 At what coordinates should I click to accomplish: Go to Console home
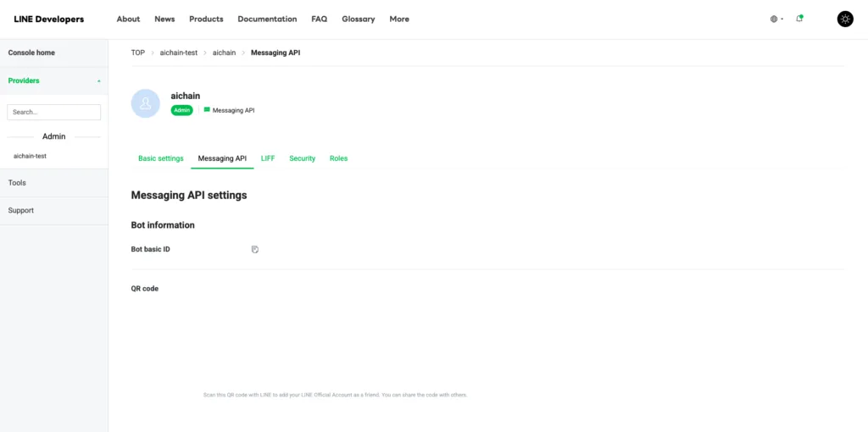point(31,53)
